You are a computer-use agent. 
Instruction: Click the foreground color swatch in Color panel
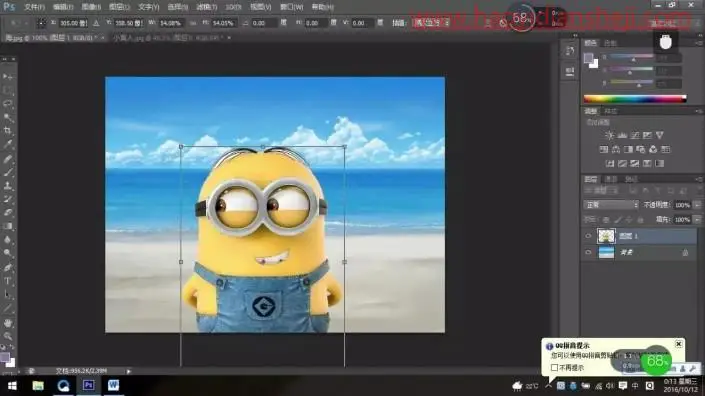[x=588, y=58]
